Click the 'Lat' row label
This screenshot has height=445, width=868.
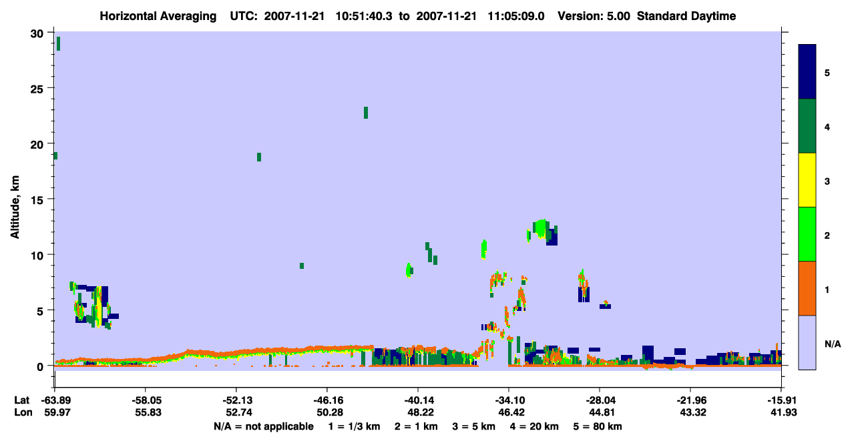pyautogui.click(x=22, y=400)
